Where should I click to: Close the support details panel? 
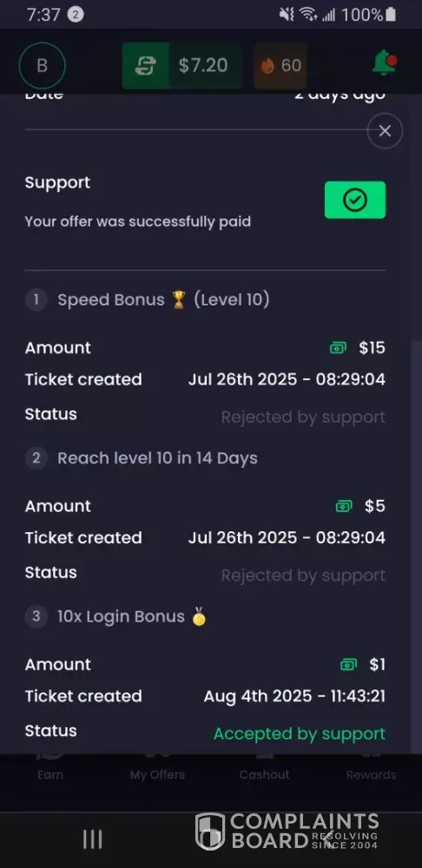pyautogui.click(x=385, y=131)
